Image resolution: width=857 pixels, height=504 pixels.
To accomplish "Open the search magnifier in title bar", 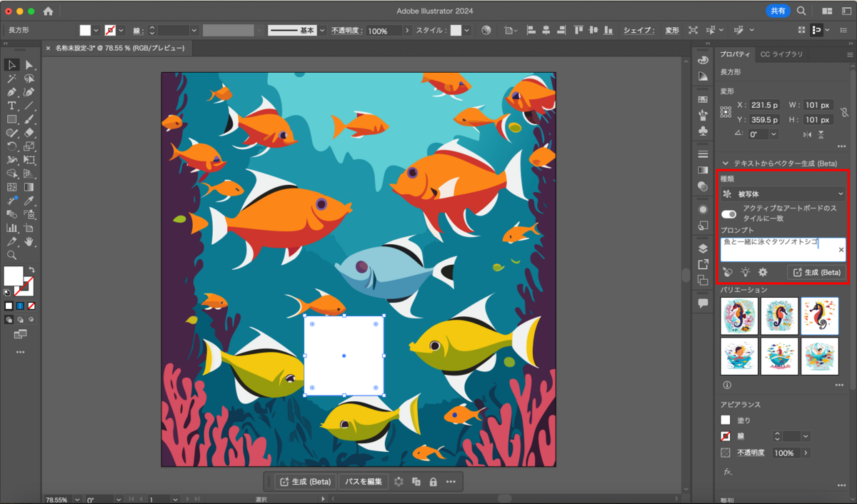I will coord(801,11).
